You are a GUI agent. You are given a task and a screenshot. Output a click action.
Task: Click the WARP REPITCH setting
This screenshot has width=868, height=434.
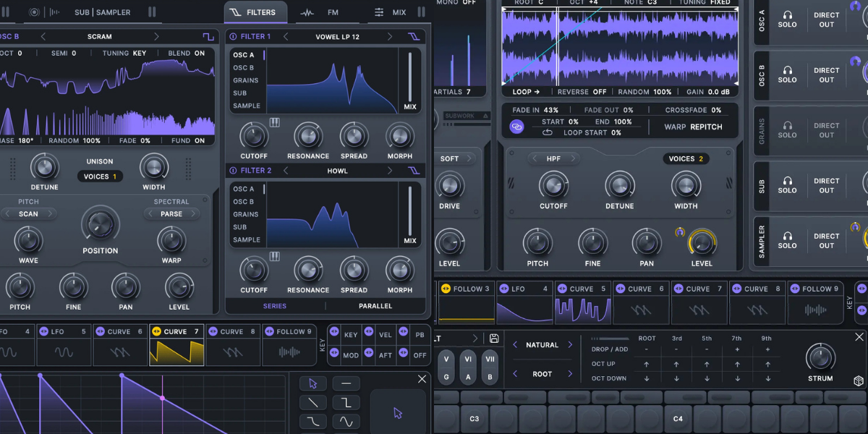pos(693,127)
